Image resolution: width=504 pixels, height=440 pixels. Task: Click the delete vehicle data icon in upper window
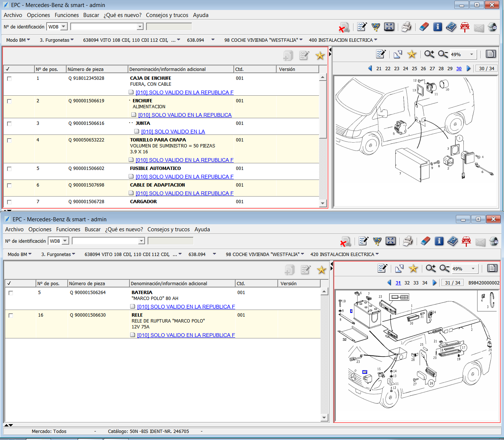[344, 27]
